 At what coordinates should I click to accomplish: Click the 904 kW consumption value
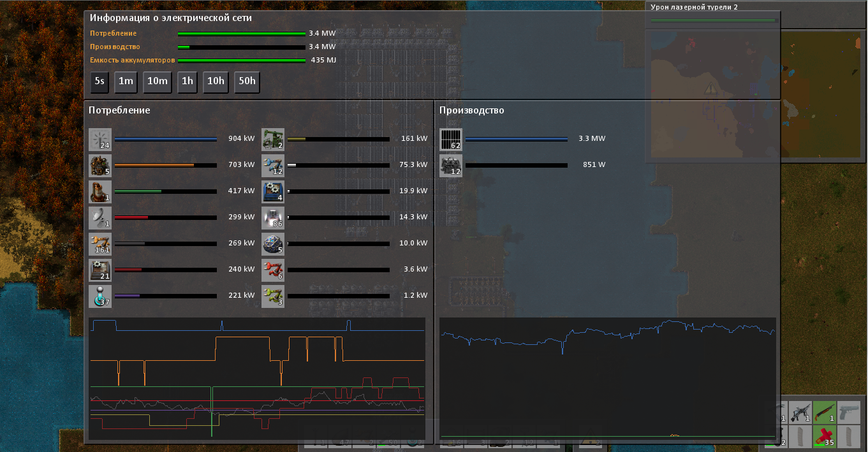pyautogui.click(x=241, y=138)
